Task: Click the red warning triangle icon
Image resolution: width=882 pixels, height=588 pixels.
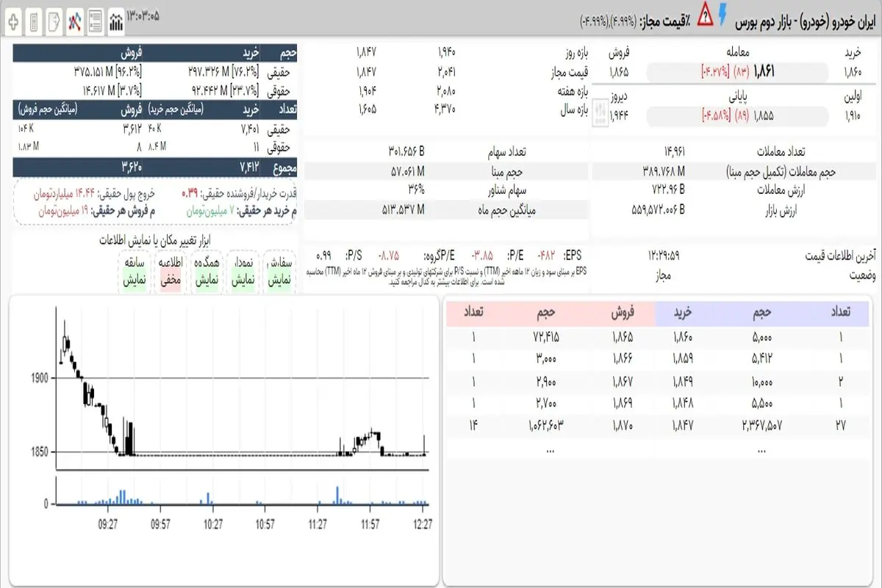Action: pos(706,13)
